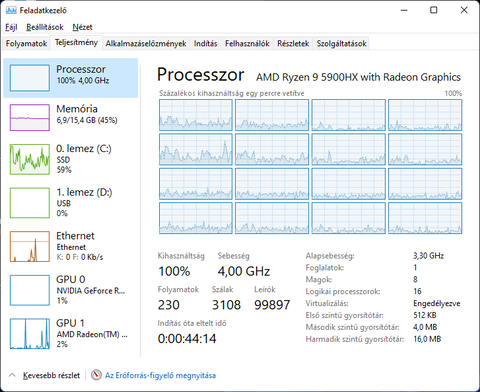This screenshot has width=480, height=392.
Task: Open the Memória usage graph thumbnail
Action: pos(30,117)
